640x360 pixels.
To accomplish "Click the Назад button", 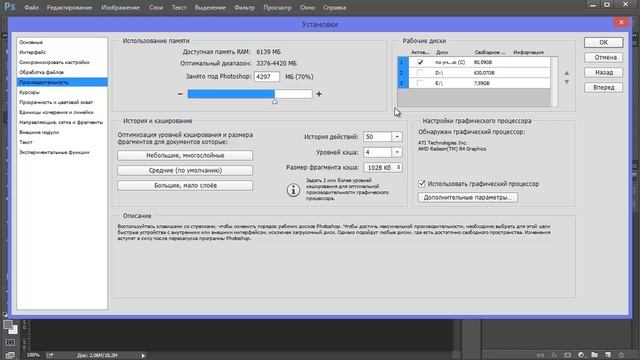I will pos(603,72).
